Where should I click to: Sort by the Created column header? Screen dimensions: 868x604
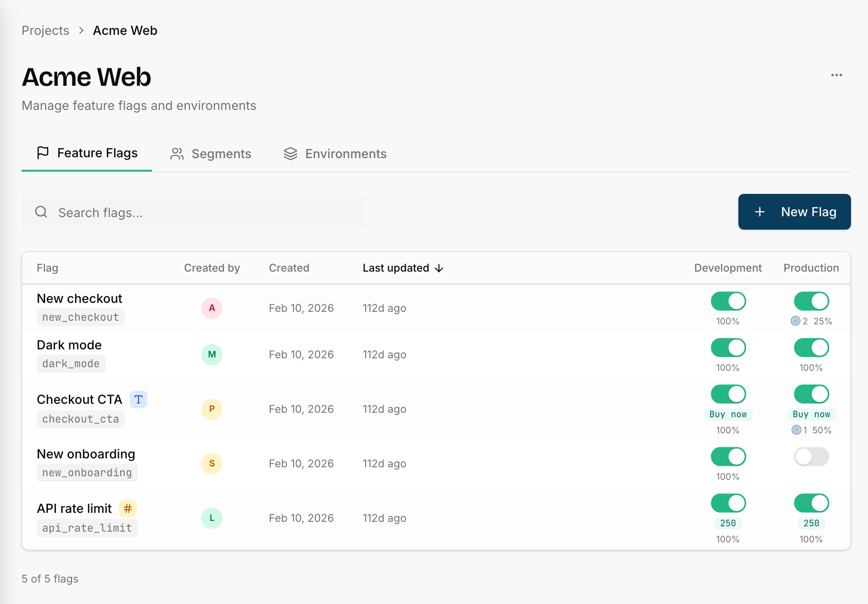click(x=289, y=268)
